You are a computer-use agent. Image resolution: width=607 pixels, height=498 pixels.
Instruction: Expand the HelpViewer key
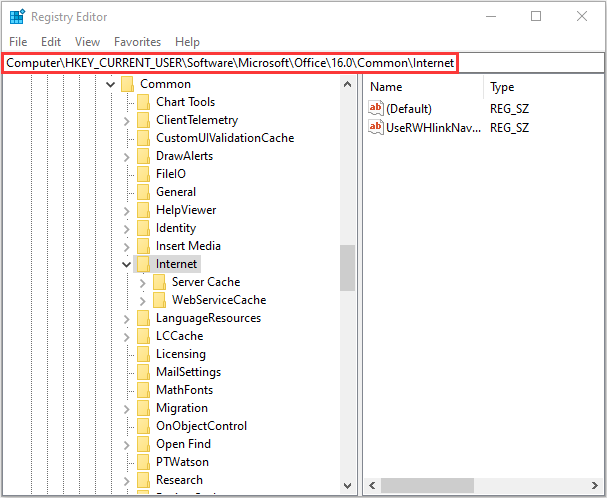(x=127, y=211)
